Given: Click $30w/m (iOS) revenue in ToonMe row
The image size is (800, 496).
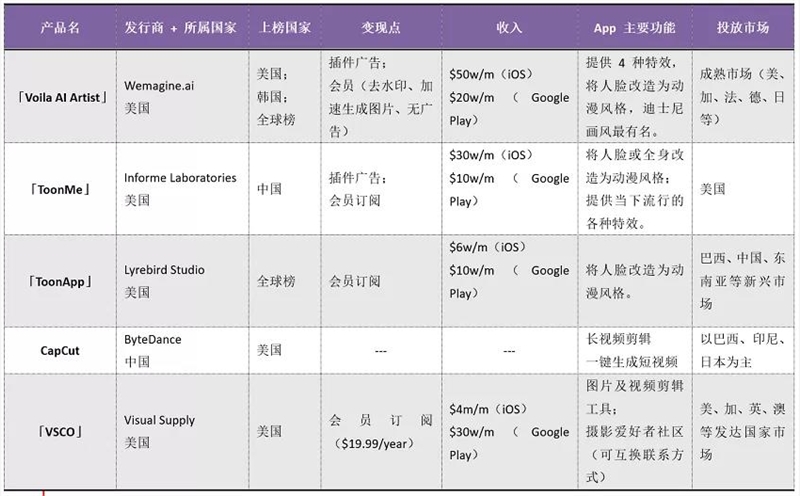Looking at the screenshot, I should point(491,155).
